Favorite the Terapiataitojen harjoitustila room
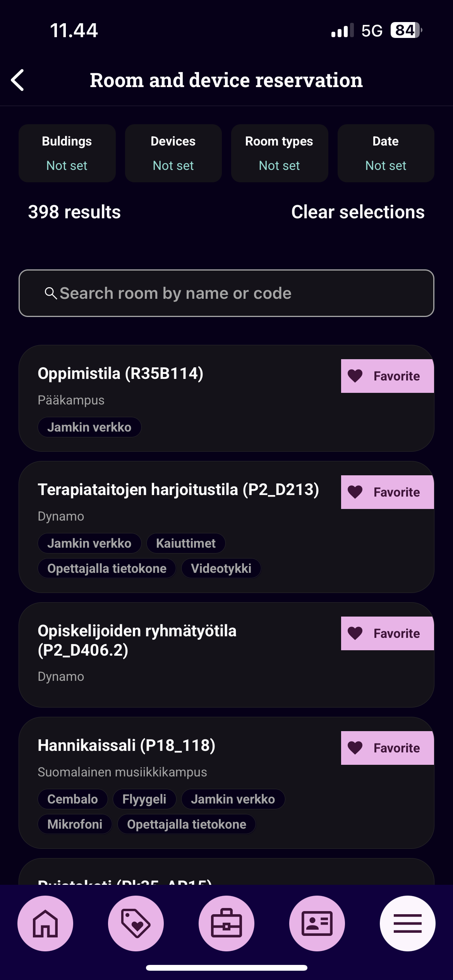 pyautogui.click(x=387, y=492)
